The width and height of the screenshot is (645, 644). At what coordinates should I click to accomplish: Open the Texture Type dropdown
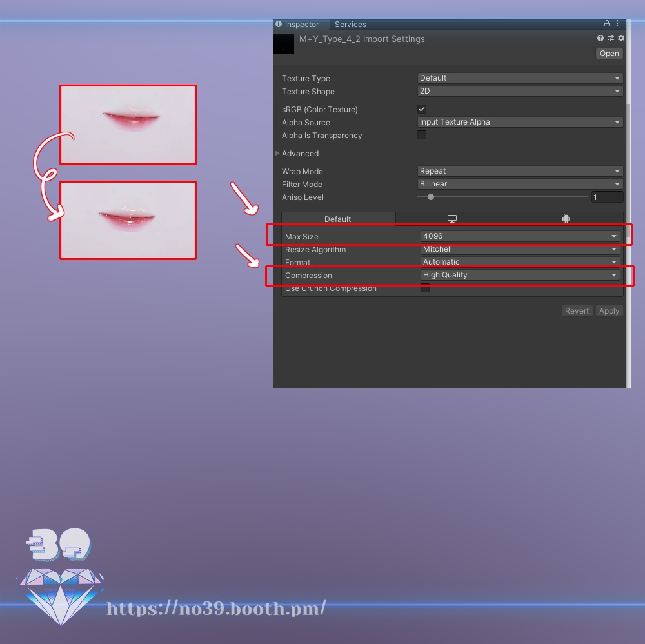[x=519, y=78]
